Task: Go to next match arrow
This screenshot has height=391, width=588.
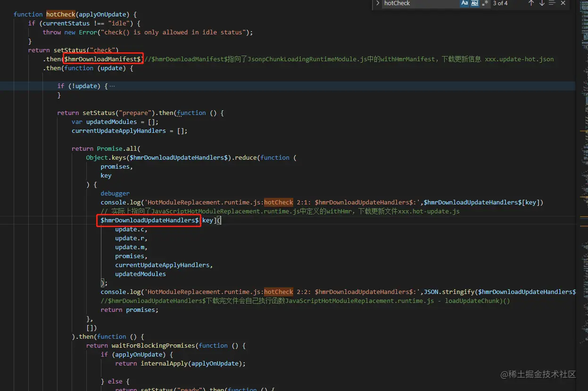Action: pos(542,3)
